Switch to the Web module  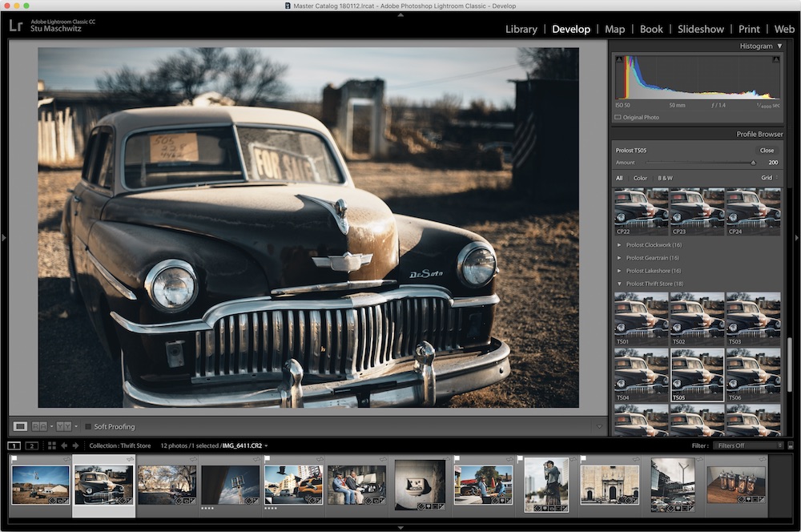coord(784,29)
